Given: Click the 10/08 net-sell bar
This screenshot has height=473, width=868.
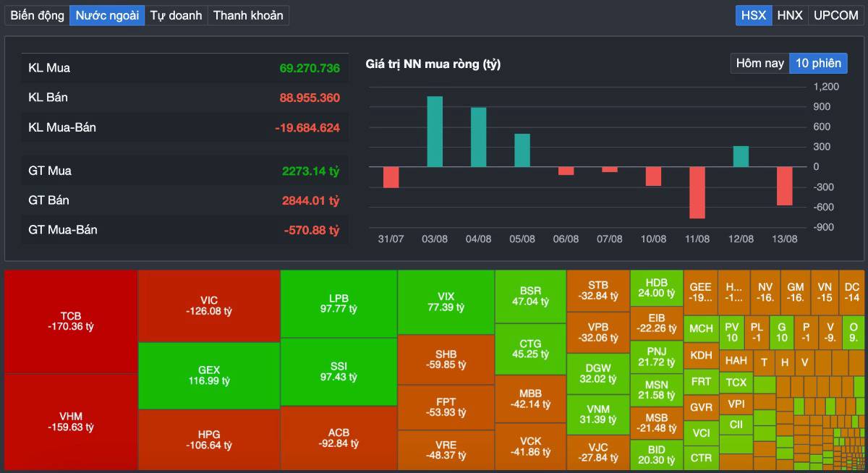Looking at the screenshot, I should click(653, 176).
